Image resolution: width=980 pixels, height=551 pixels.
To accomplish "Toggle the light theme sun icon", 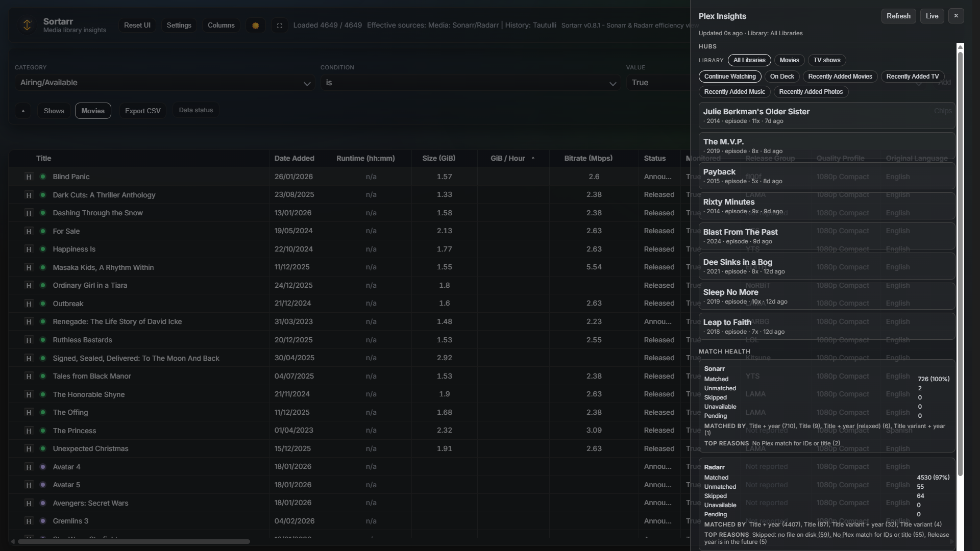I will [255, 25].
